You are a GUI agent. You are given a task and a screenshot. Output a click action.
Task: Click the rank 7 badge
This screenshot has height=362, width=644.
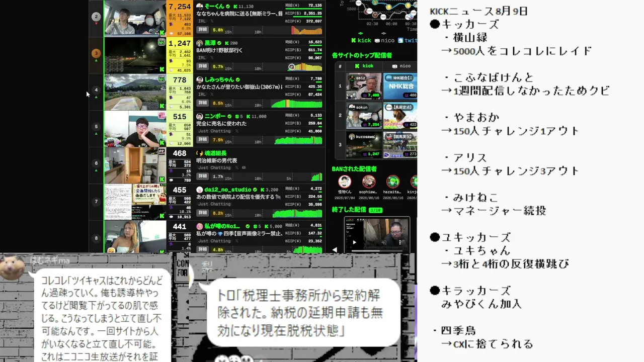[96, 202]
